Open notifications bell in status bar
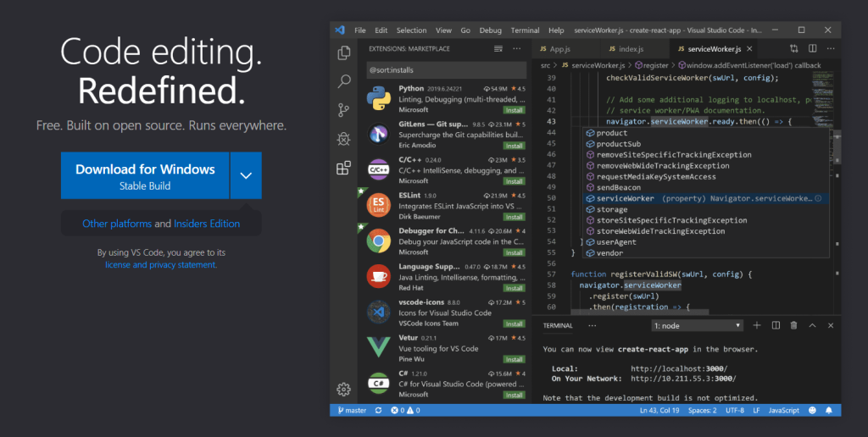Image resolution: width=868 pixels, height=437 pixels. (x=829, y=411)
